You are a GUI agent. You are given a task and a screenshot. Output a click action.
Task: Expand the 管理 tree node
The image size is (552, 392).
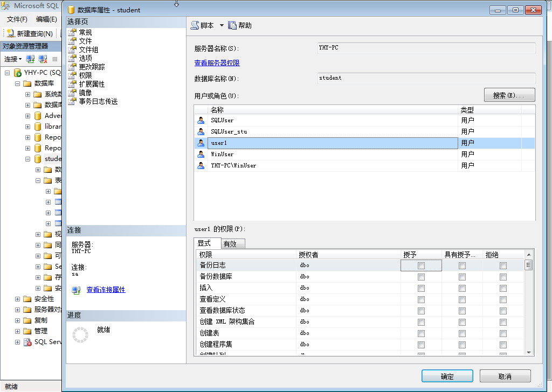(x=17, y=332)
